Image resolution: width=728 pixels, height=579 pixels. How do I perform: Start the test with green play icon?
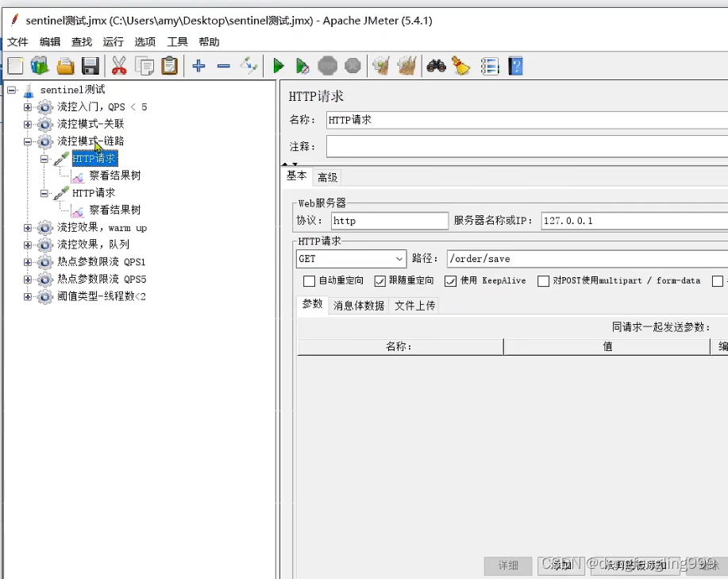tap(279, 66)
